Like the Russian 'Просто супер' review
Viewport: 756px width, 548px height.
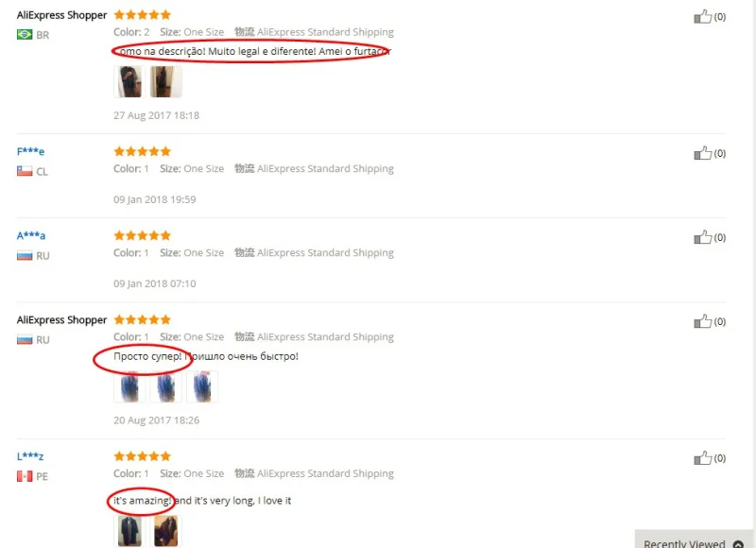pos(702,321)
